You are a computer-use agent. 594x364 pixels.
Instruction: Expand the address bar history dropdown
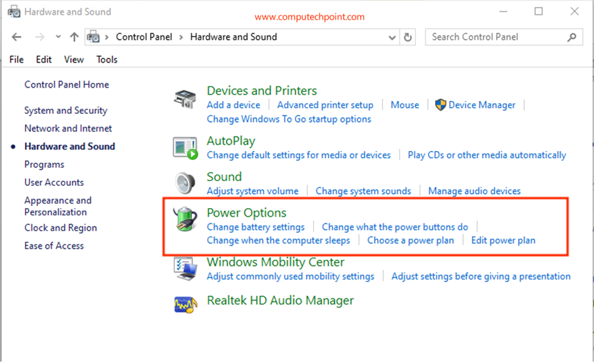392,37
